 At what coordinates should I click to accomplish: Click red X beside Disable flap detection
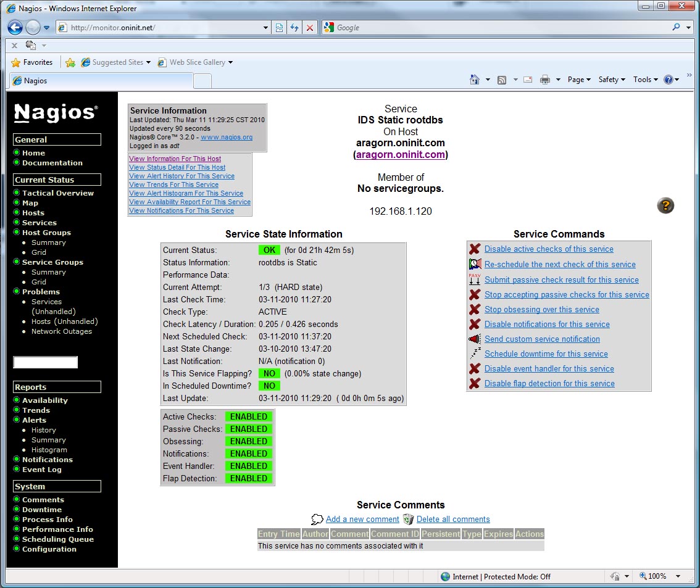pyautogui.click(x=475, y=383)
